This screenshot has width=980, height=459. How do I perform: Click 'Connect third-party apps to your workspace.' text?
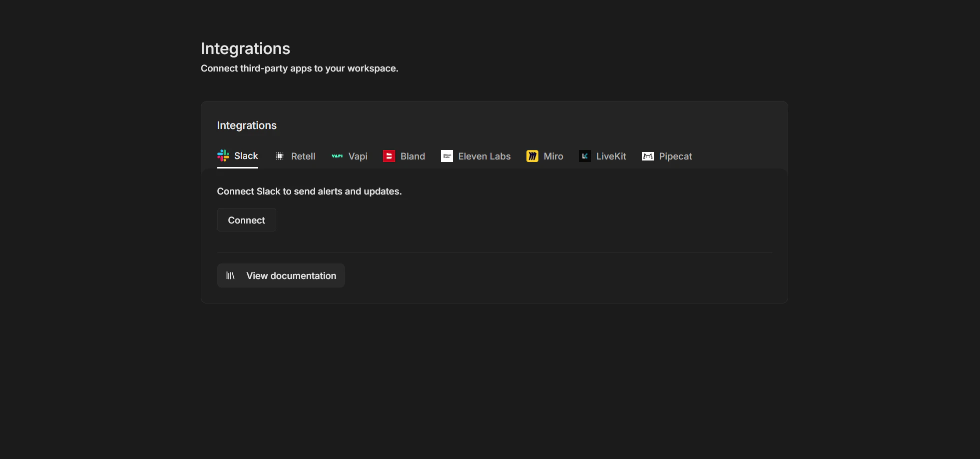coord(300,68)
